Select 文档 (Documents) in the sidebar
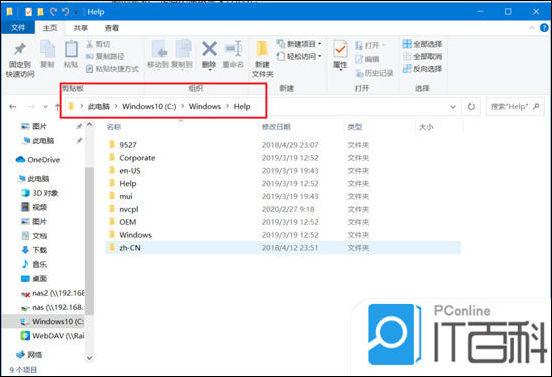552x377 pixels. click(34, 235)
